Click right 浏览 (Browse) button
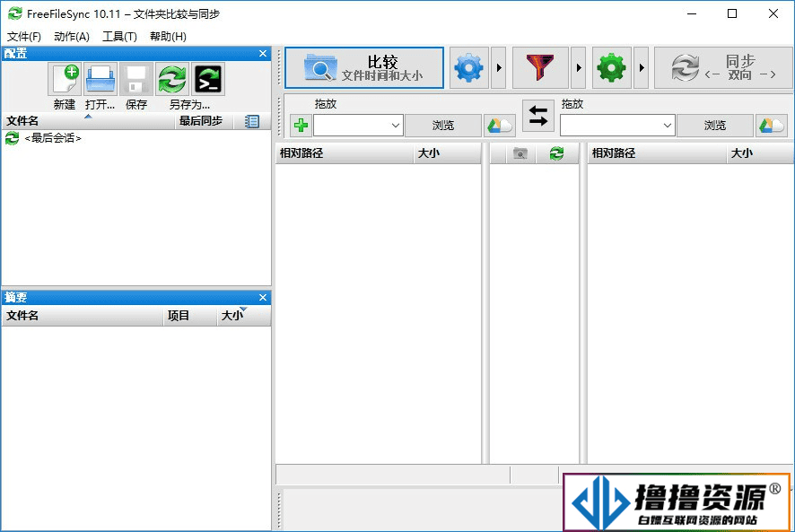 coord(715,126)
